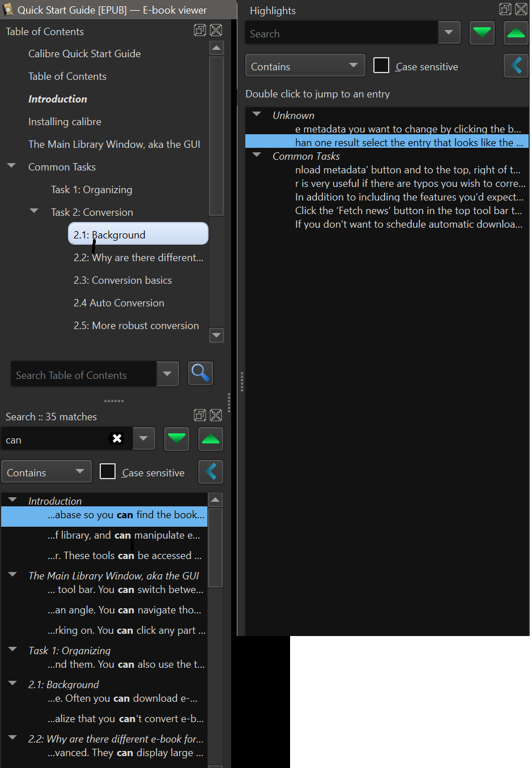Open 2.3: Conversion basics

pos(122,280)
